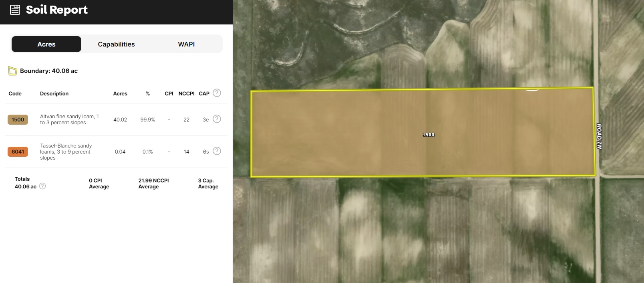
Task: Click the Soil Report document icon
Action: click(x=15, y=10)
